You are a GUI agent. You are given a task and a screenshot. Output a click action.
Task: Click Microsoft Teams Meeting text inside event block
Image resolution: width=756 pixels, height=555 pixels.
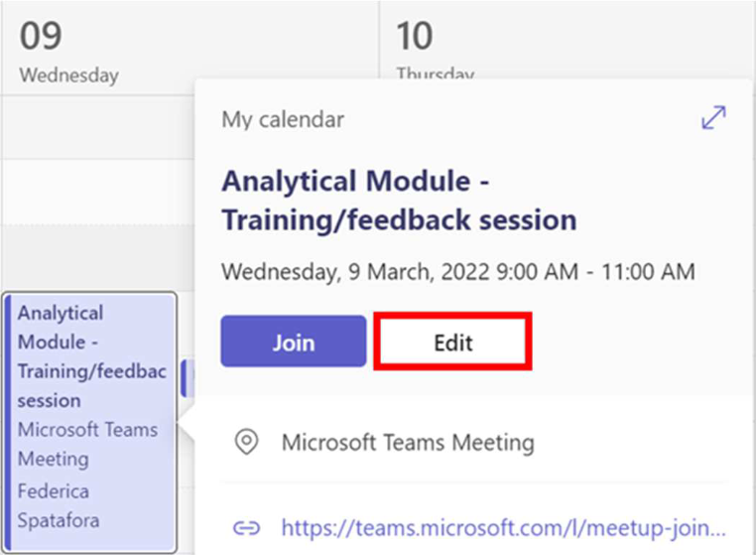pyautogui.click(x=87, y=444)
